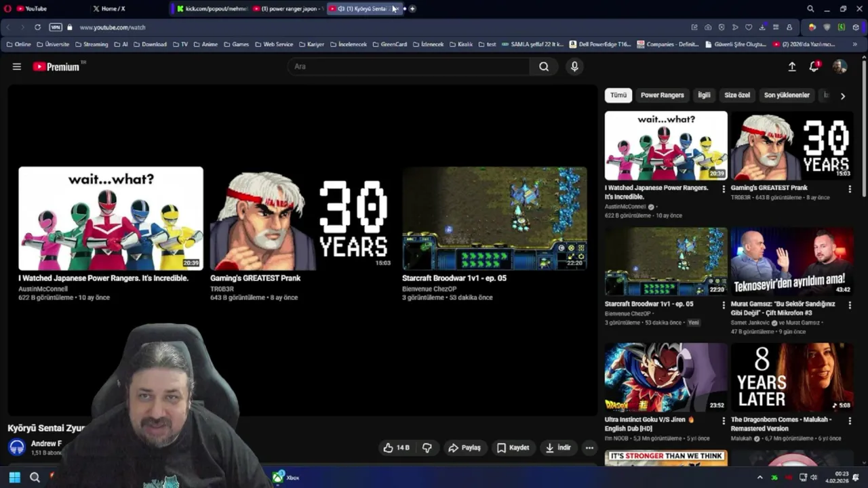Open options for The Dragonborn Comes video
The image size is (868, 488).
tap(849, 421)
